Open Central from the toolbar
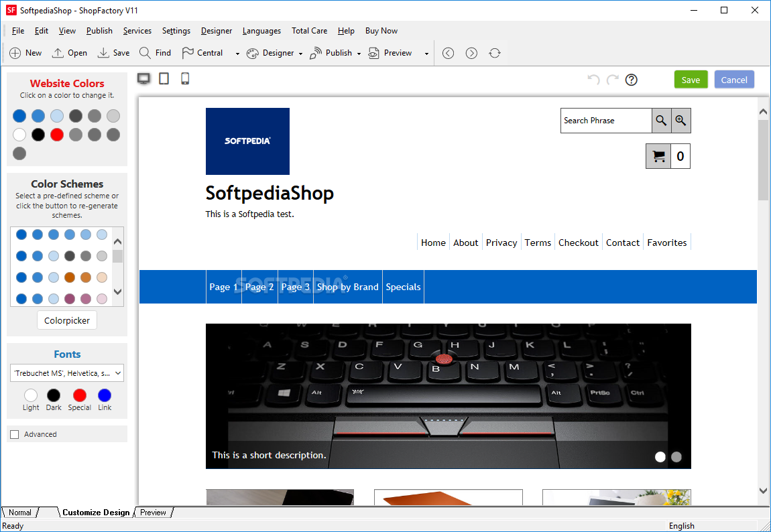Image resolution: width=771 pixels, height=532 pixels. [x=202, y=53]
